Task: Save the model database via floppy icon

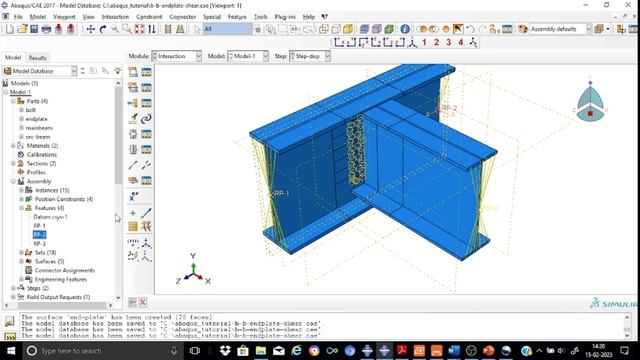Action: [34, 29]
